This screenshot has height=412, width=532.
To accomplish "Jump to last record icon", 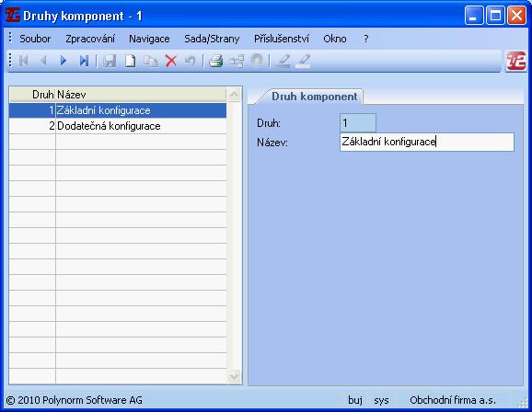I will click(84, 61).
